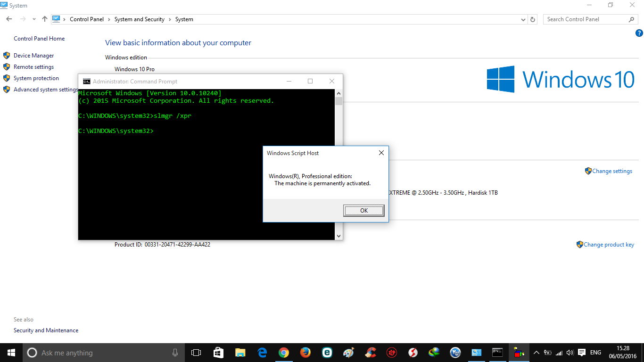
Task: Click Command Prompt title bar icon
Action: pyautogui.click(x=87, y=81)
